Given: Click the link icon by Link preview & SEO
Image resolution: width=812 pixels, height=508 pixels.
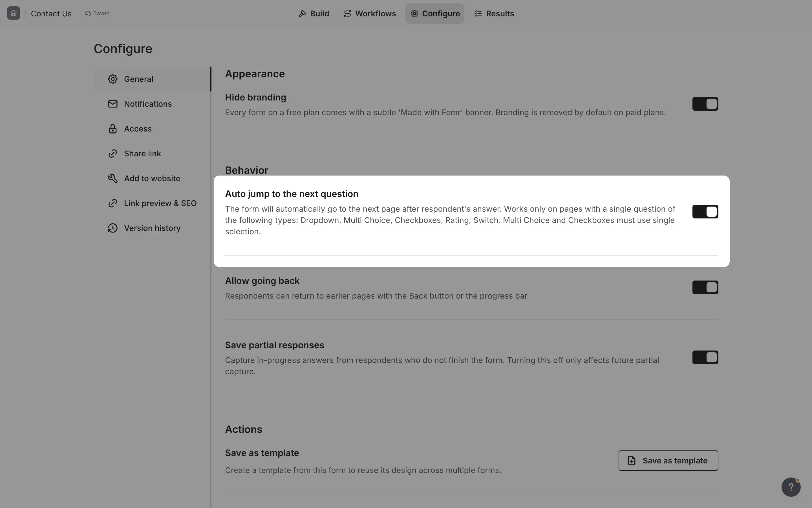Looking at the screenshot, I should coord(113,203).
